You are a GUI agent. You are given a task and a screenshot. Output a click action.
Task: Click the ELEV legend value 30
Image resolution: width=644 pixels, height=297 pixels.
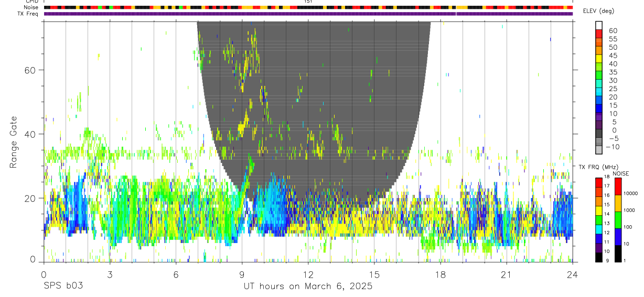613,81
